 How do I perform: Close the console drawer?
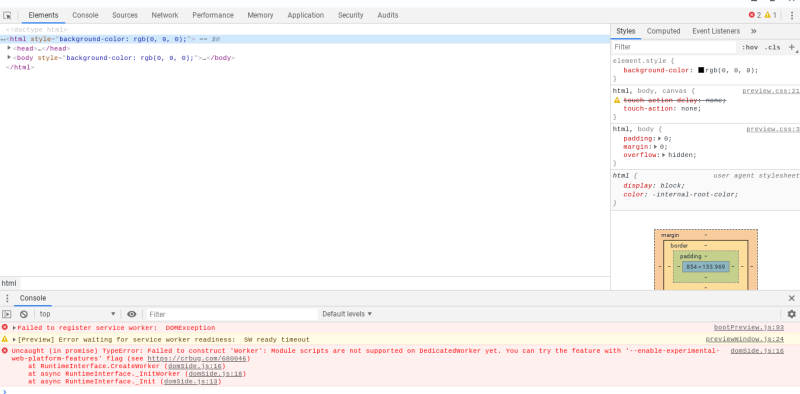[791, 299]
